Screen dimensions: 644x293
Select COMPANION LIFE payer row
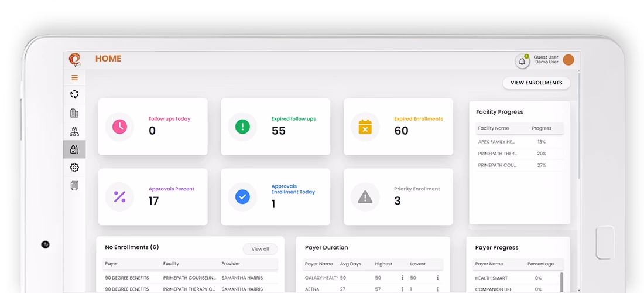click(516, 289)
